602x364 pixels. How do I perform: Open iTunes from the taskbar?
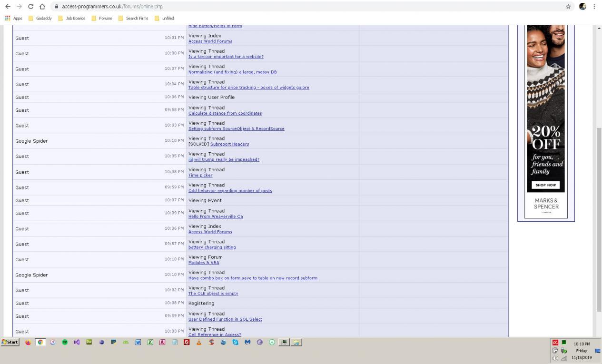(x=52, y=342)
